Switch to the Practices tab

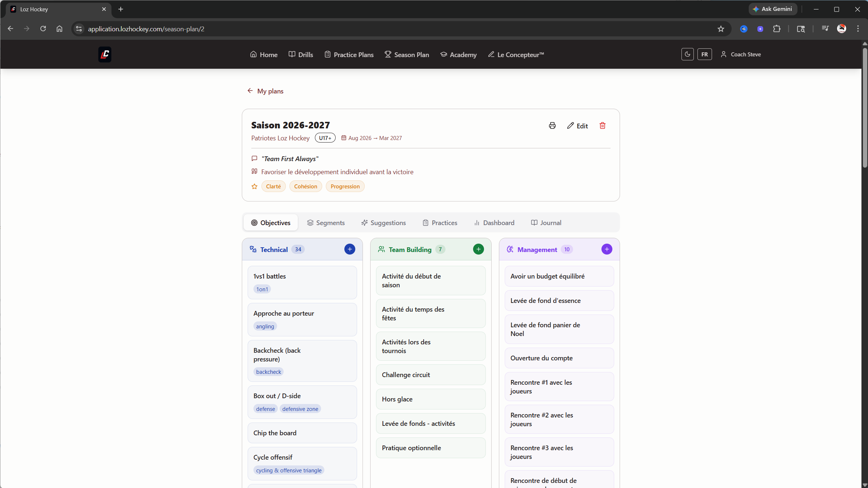click(x=440, y=223)
